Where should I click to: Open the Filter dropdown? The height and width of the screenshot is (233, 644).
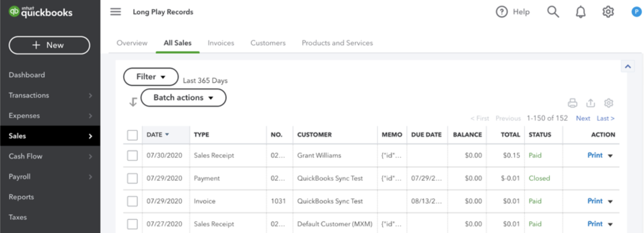(151, 77)
